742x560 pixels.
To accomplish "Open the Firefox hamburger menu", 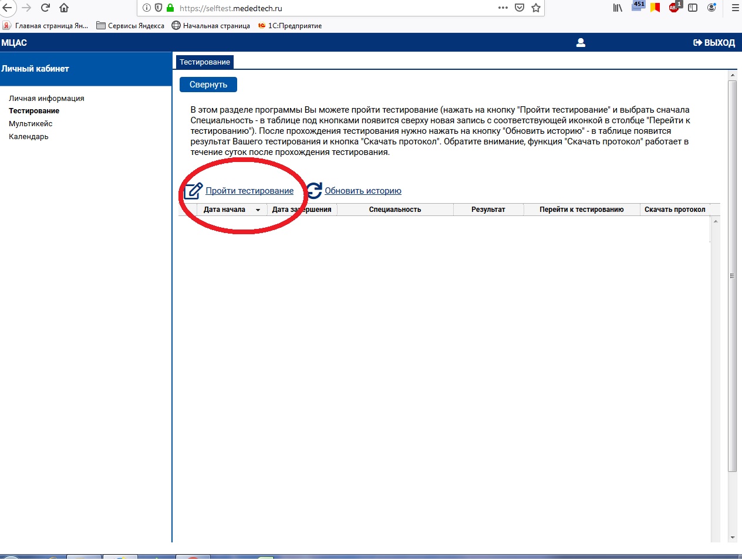I will [734, 8].
